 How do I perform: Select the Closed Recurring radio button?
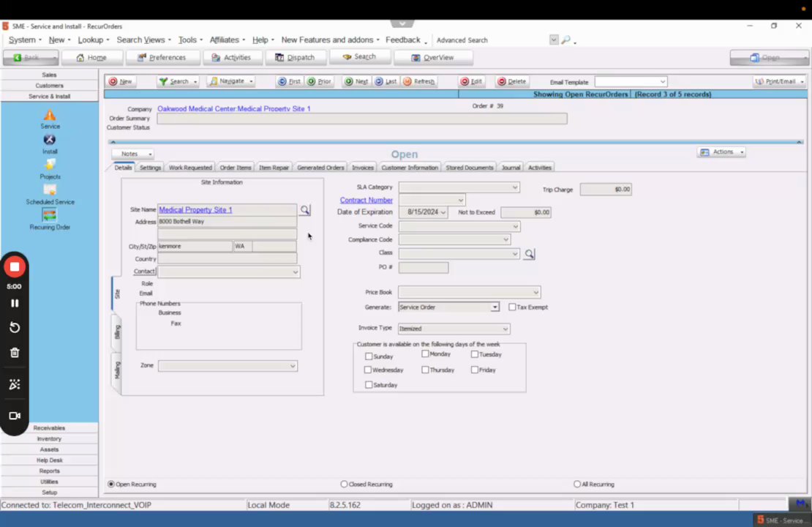click(x=344, y=484)
